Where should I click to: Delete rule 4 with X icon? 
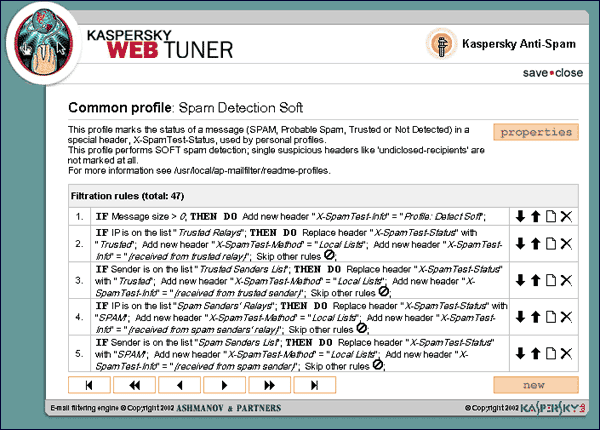click(x=566, y=317)
